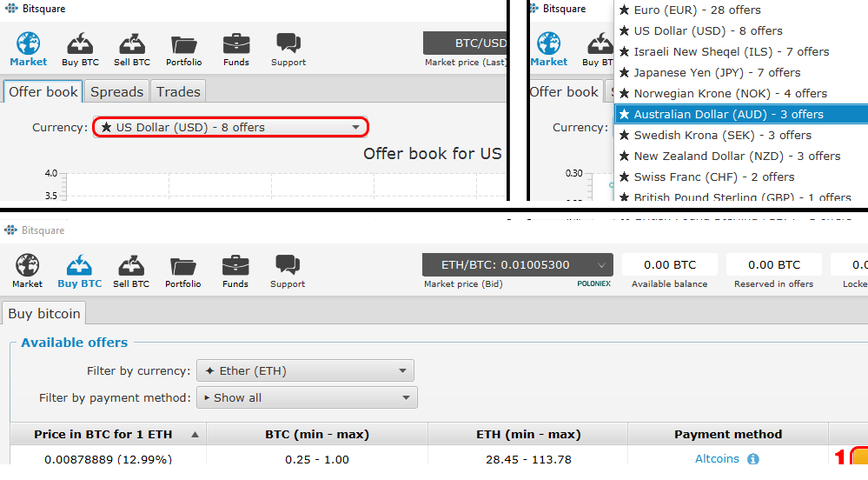The image size is (868, 480).
Task: Click Available balance 0.00 BTC field
Action: click(670, 265)
